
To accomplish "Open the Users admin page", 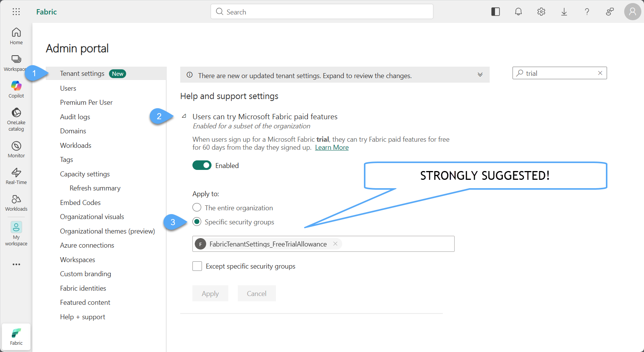I will [x=68, y=88].
